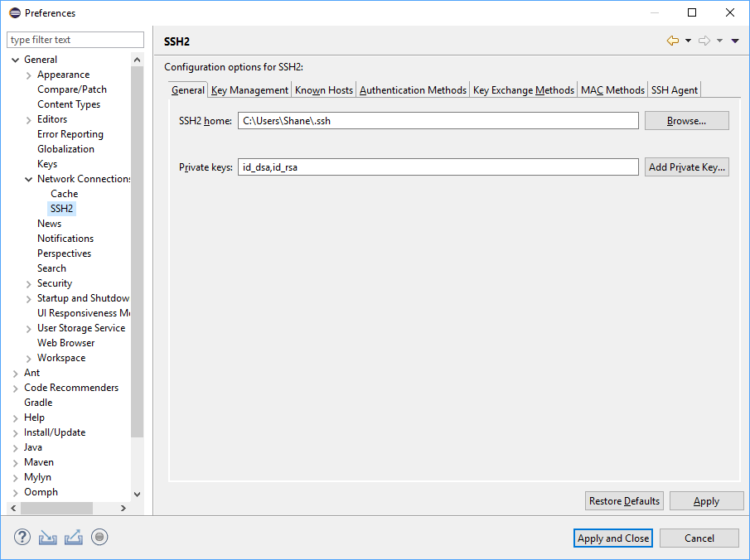
Task: Open the view menu triangle at top right
Action: click(734, 40)
